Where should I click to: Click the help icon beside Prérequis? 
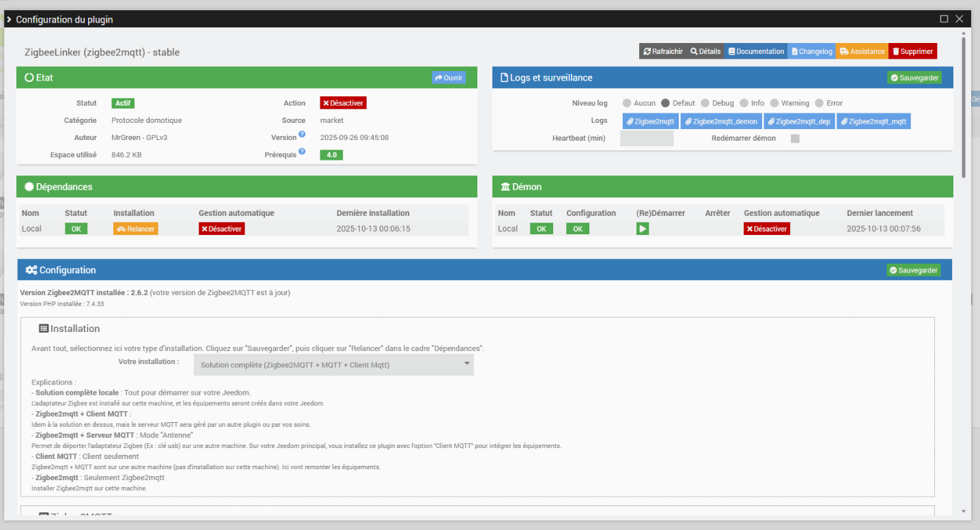302,152
